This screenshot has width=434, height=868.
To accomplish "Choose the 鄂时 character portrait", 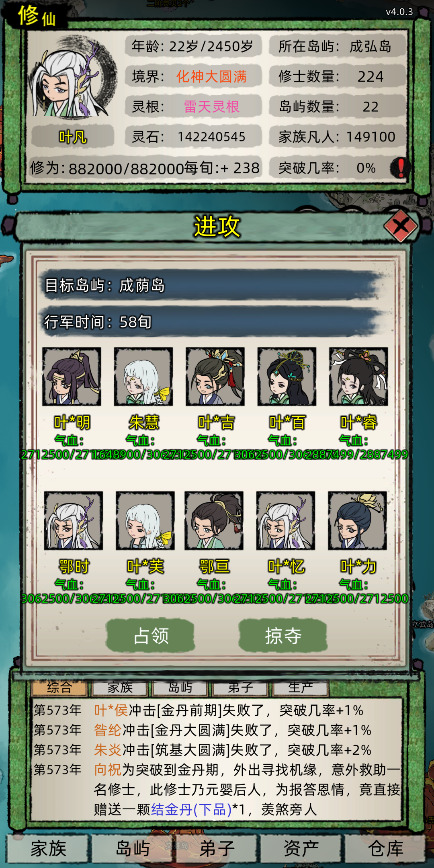I will pos(74,520).
